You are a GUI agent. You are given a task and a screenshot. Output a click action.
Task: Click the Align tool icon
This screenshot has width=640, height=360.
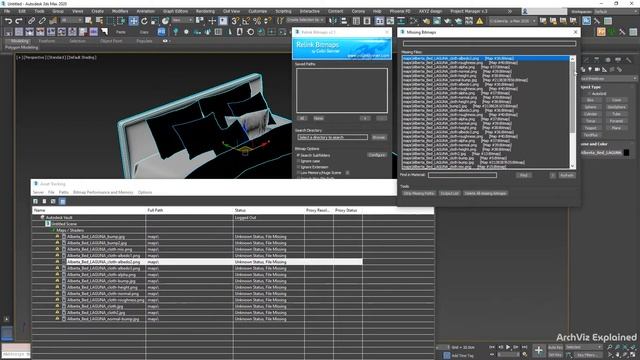click(x=344, y=21)
